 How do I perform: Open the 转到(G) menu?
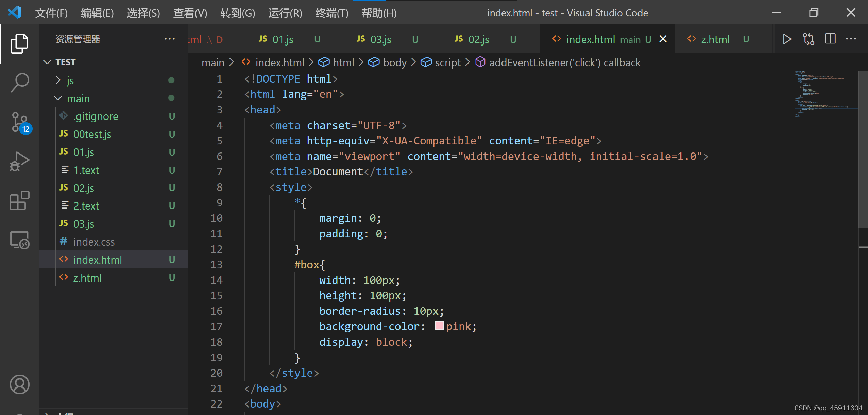click(x=238, y=13)
